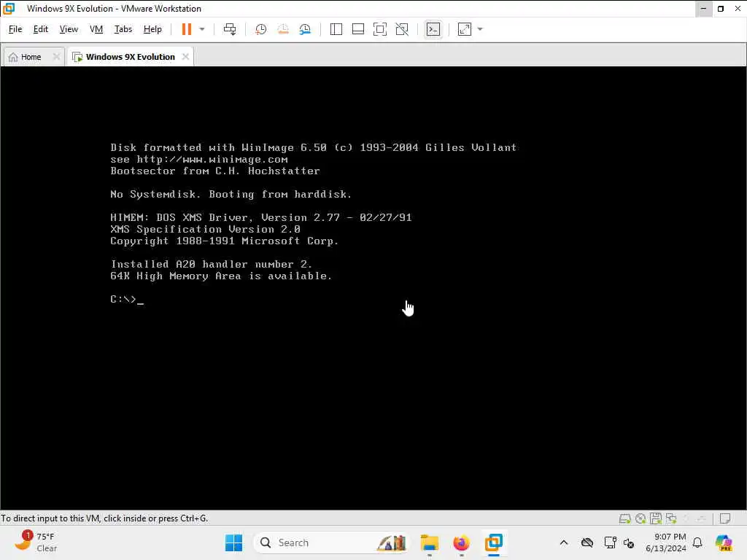Open the Tabs menu
Image resolution: width=747 pixels, height=560 pixels.
click(123, 29)
